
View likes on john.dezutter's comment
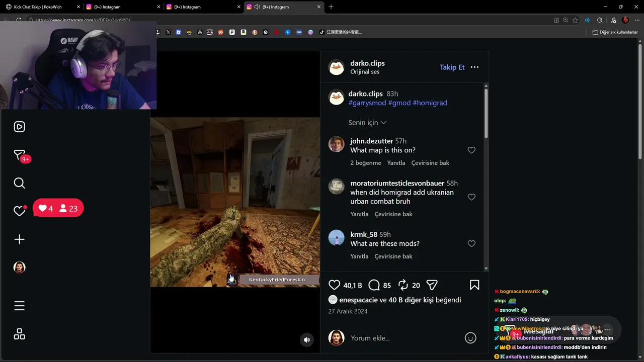pyautogui.click(x=366, y=163)
